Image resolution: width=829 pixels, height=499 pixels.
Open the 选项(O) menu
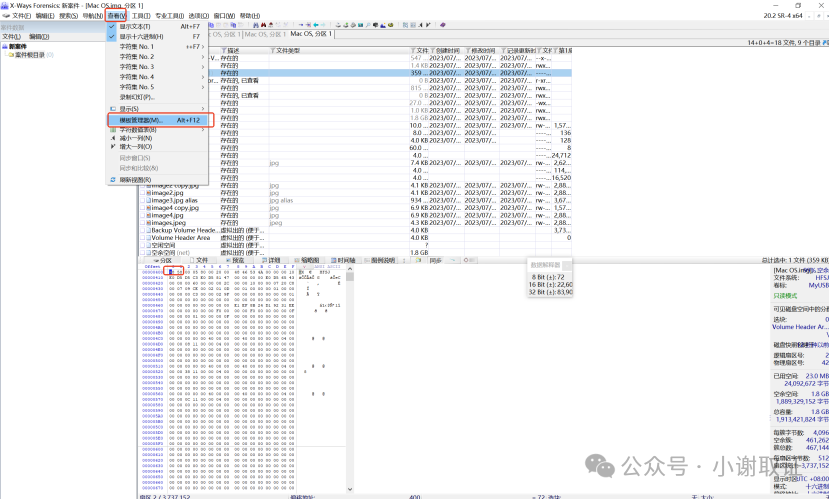click(199, 16)
